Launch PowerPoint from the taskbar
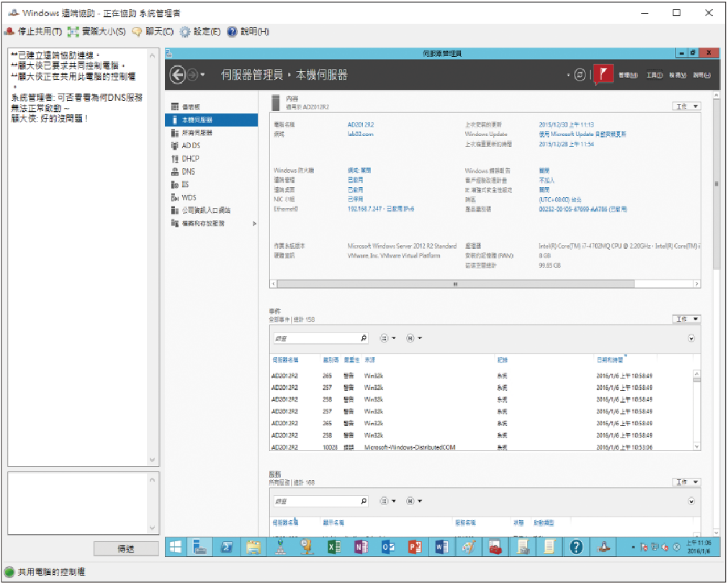 [x=415, y=548]
